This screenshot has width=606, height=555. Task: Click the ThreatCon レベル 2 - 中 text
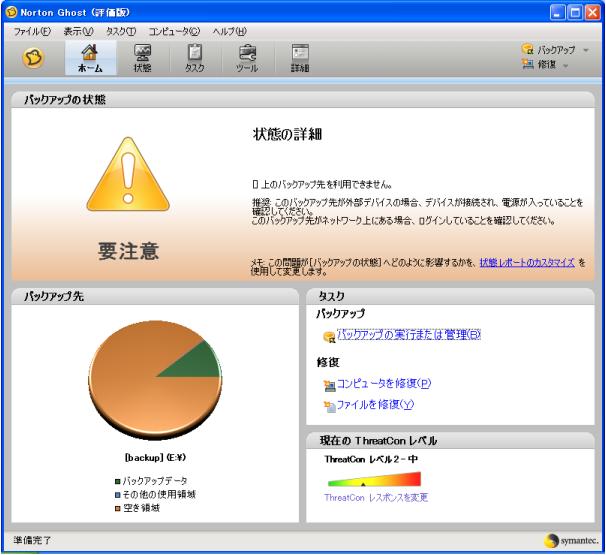coord(371,459)
